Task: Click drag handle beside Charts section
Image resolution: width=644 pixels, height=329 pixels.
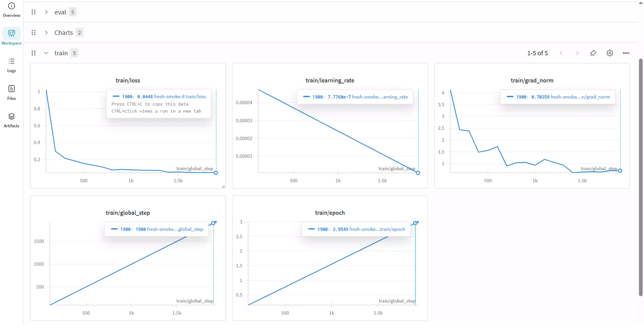Action: [x=34, y=32]
